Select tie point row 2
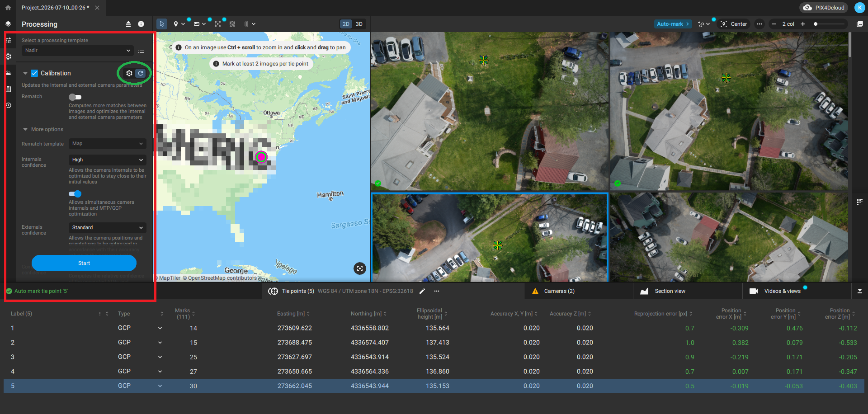The height and width of the screenshot is (414, 868). click(x=434, y=343)
